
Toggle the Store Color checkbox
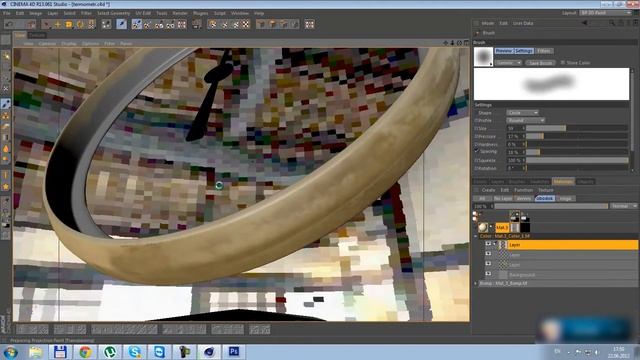(x=563, y=62)
